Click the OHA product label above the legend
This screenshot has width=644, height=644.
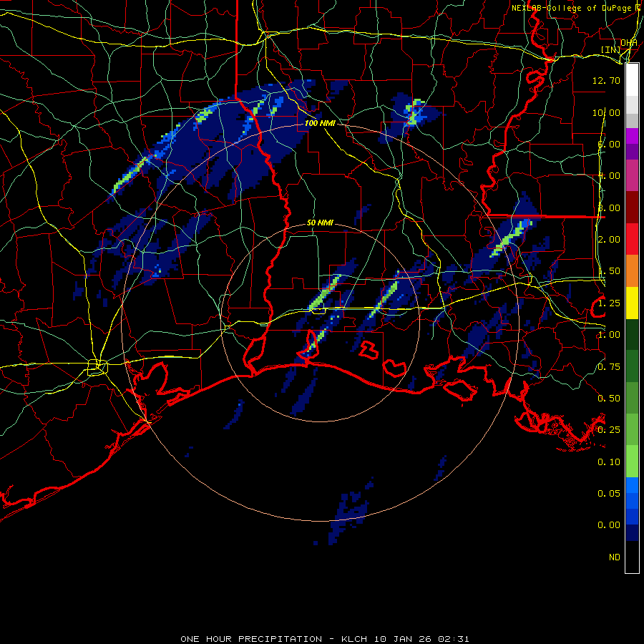tap(629, 43)
